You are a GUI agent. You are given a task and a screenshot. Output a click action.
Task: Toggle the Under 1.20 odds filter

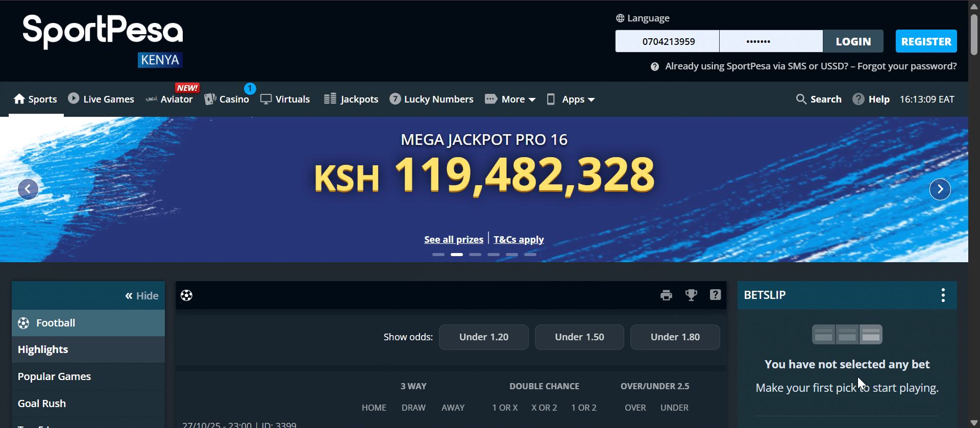tap(483, 337)
